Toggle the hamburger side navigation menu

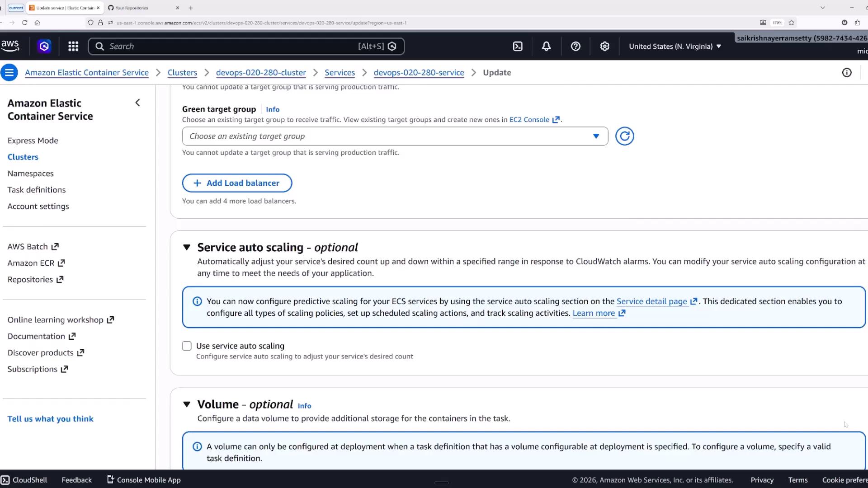click(9, 72)
